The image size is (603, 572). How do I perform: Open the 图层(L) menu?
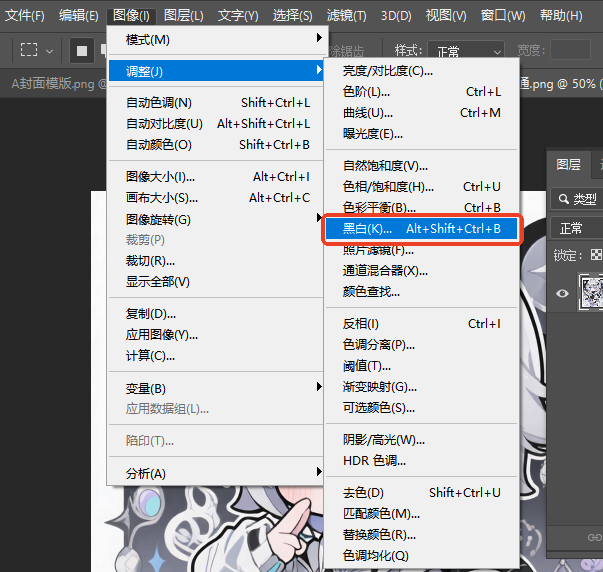[x=184, y=15]
